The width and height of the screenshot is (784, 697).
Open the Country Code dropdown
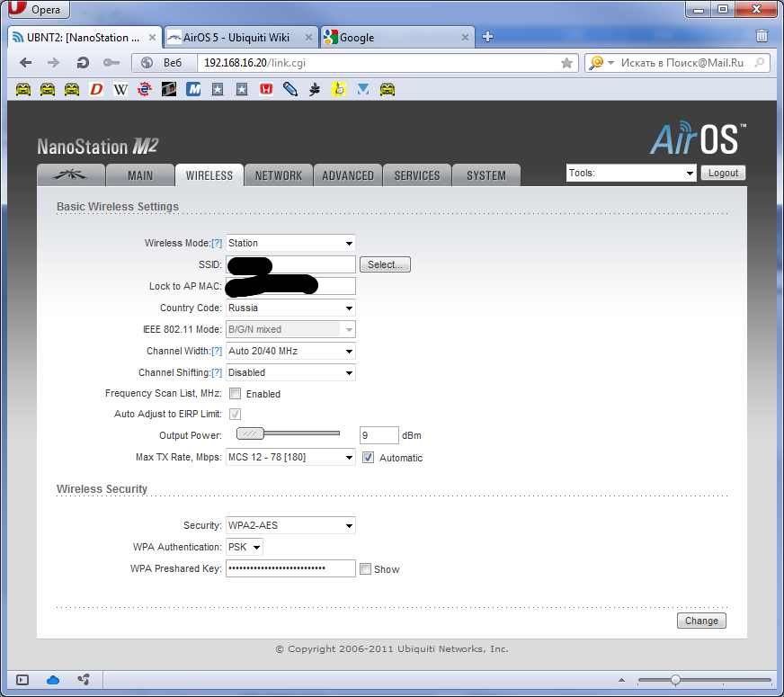click(x=290, y=308)
